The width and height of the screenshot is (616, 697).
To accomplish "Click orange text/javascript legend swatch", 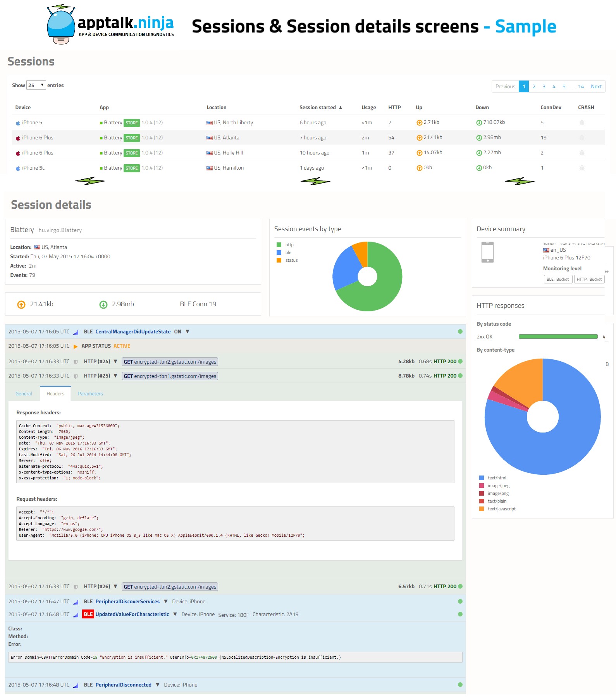I will click(x=482, y=509).
